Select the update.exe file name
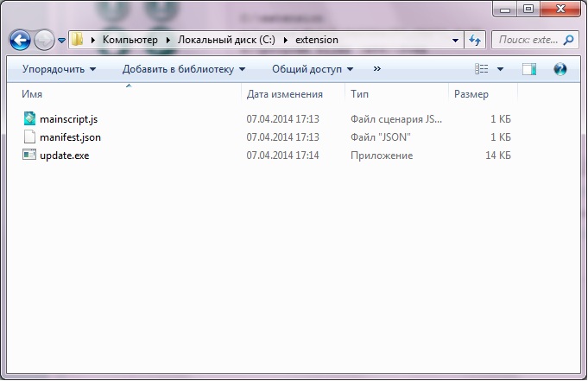Viewport: 588px width, 381px height. click(x=65, y=156)
